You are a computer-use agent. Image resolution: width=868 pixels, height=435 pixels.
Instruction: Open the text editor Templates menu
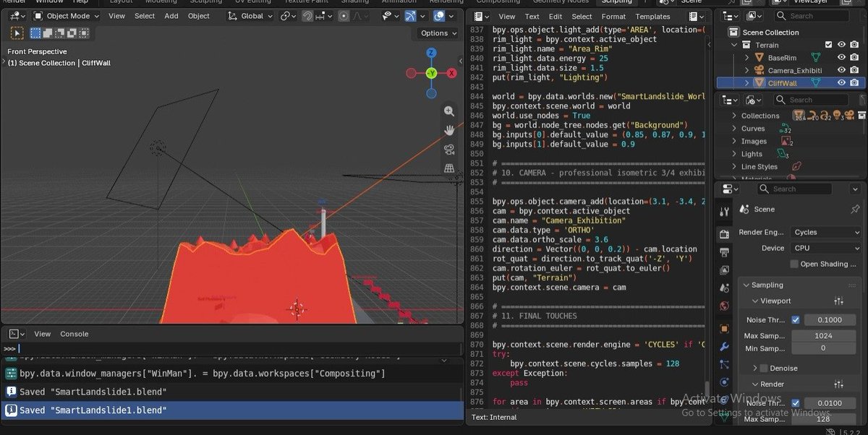(652, 16)
